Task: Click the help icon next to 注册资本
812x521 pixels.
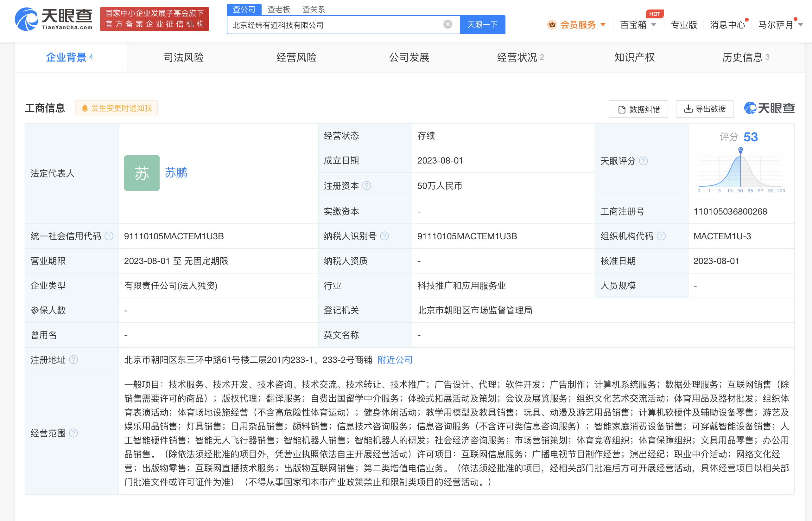Action: click(x=367, y=186)
